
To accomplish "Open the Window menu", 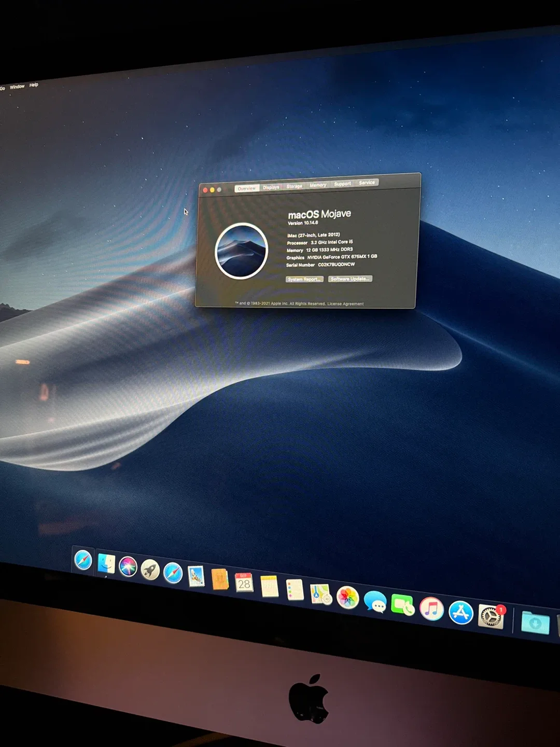I will point(17,86).
